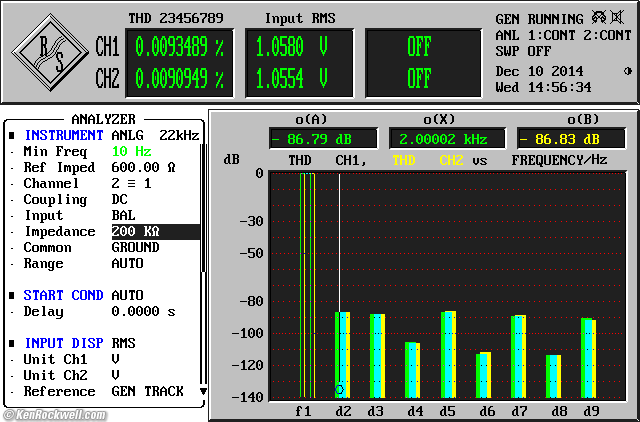The image size is (640, 422).
Task: Open the Range setting showing AUTO
Action: pos(127,263)
